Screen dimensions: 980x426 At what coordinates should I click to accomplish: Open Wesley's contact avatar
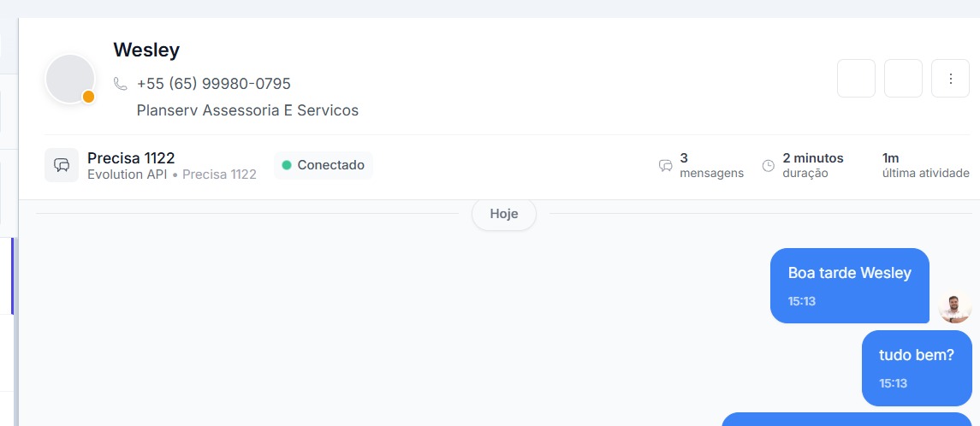coord(69,79)
